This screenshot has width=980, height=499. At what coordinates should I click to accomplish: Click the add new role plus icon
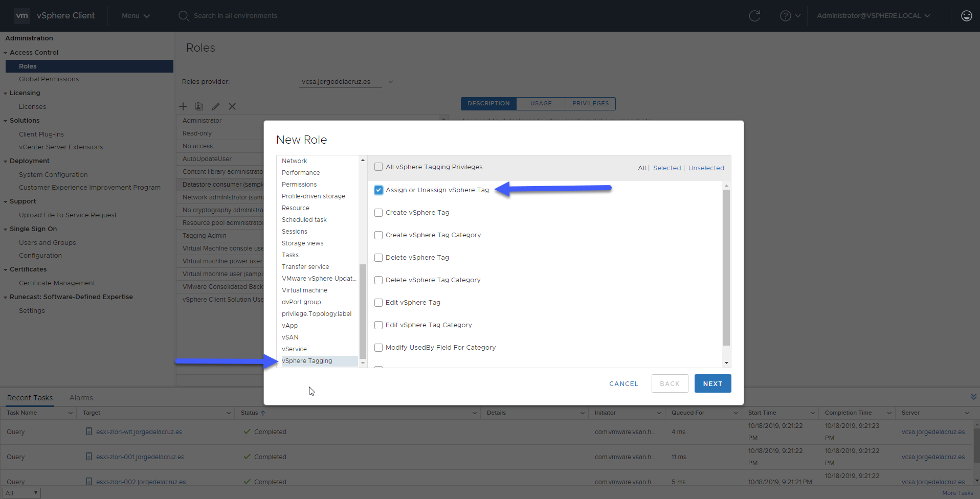tap(183, 106)
